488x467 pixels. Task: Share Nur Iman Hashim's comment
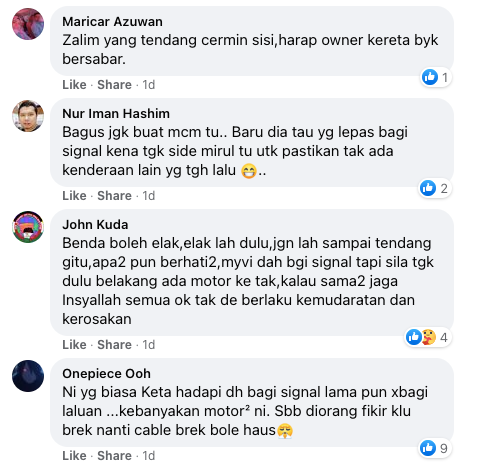click(114, 196)
